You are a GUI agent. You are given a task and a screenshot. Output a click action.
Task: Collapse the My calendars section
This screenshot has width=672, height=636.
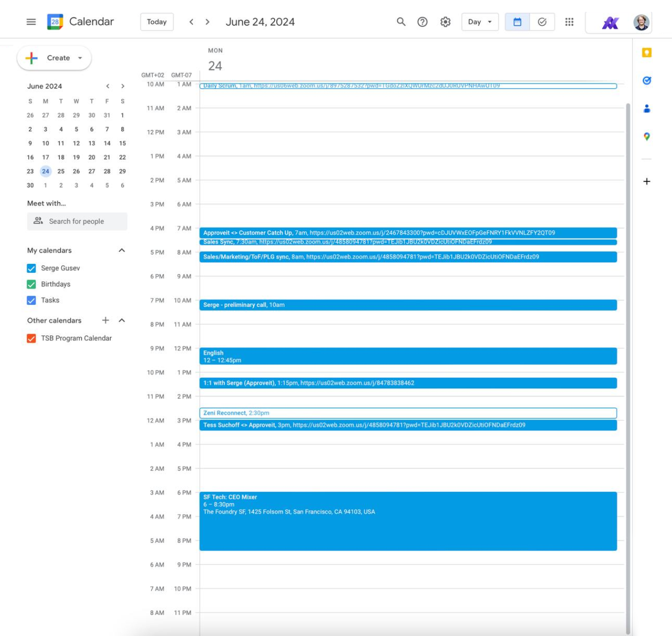(x=122, y=251)
